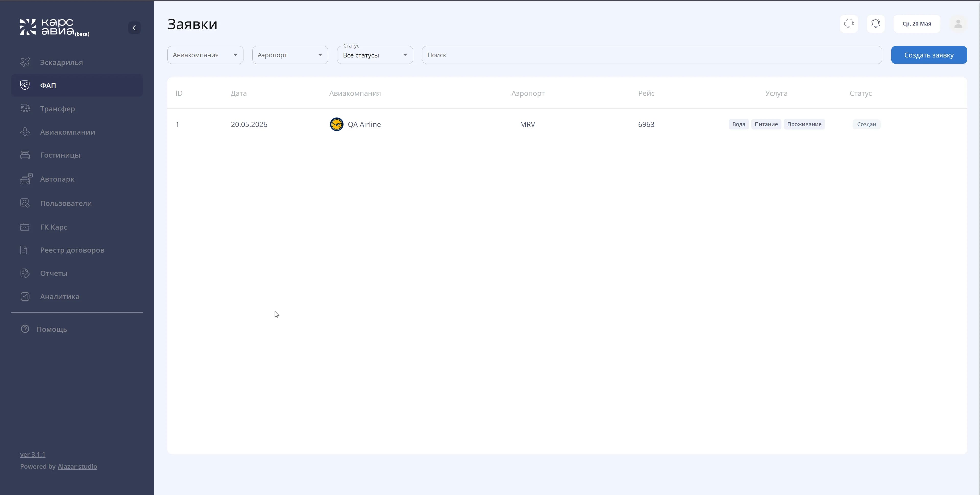
Task: Expand the Аэропорт filter dropdown
Action: click(290, 55)
